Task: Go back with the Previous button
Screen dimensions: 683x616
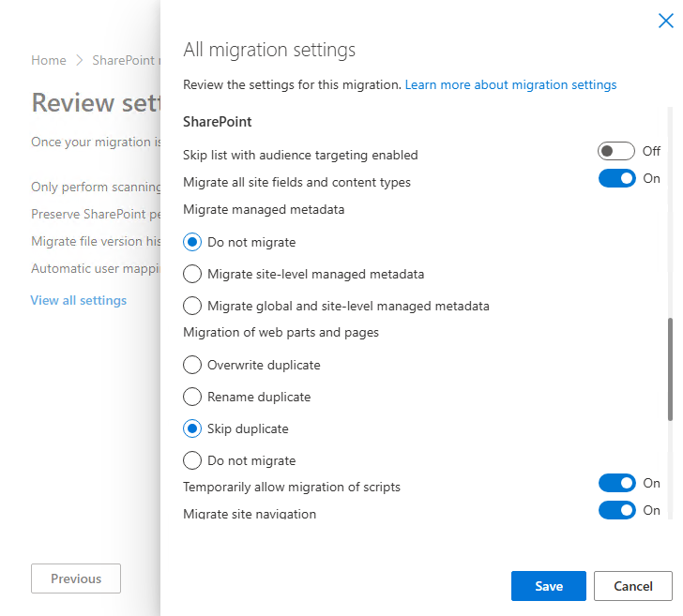Action: 76,578
